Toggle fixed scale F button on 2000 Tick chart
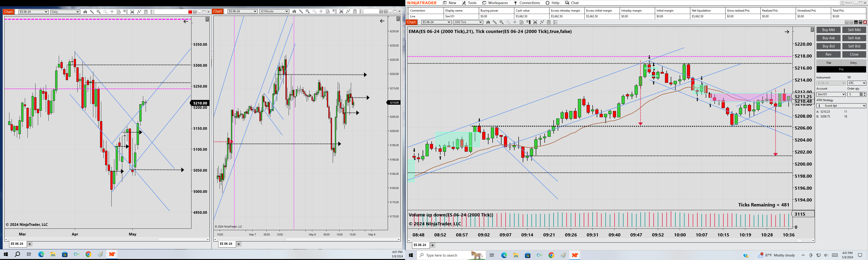Screen dimensions: 868x260 [x=812, y=30]
